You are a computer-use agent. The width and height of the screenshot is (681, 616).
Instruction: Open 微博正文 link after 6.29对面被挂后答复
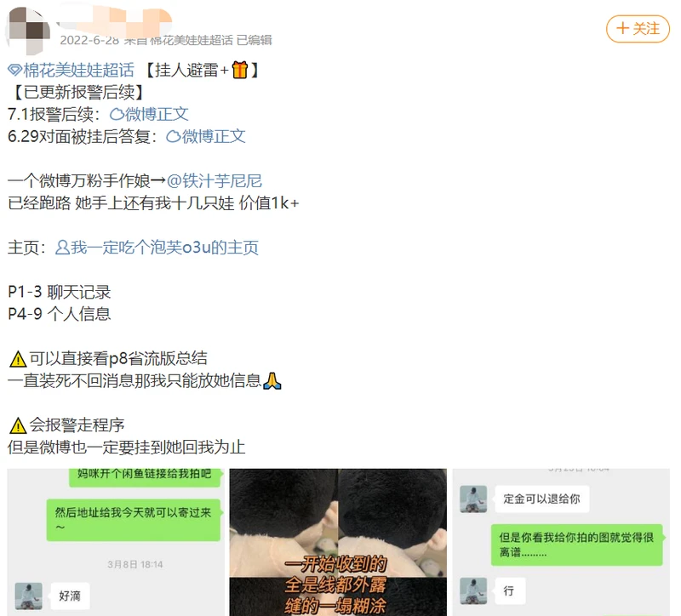point(214,136)
